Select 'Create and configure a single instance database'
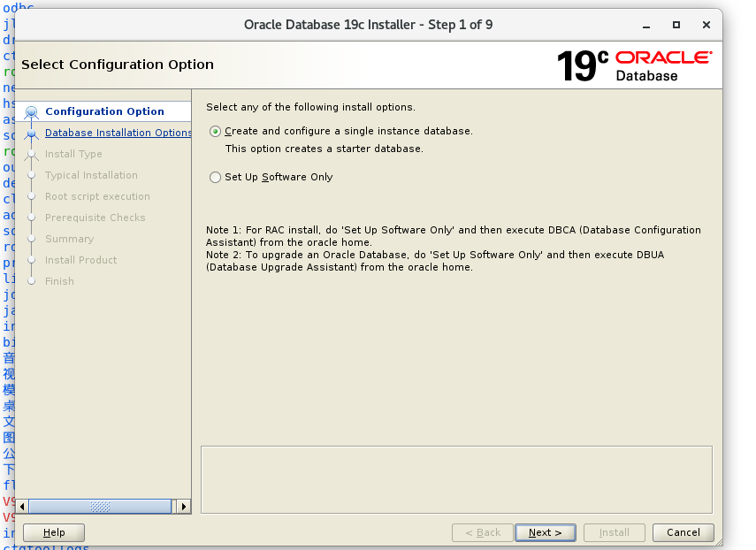Viewport: 756px width, 550px height. [216, 131]
